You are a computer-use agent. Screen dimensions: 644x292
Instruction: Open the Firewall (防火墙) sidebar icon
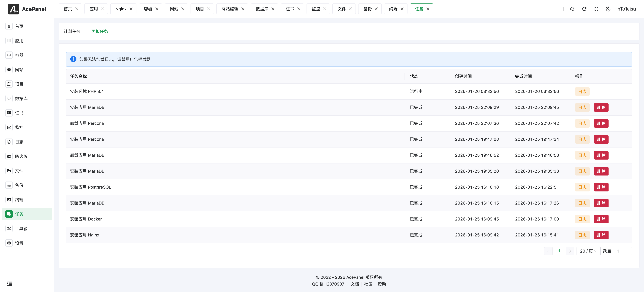click(9, 156)
